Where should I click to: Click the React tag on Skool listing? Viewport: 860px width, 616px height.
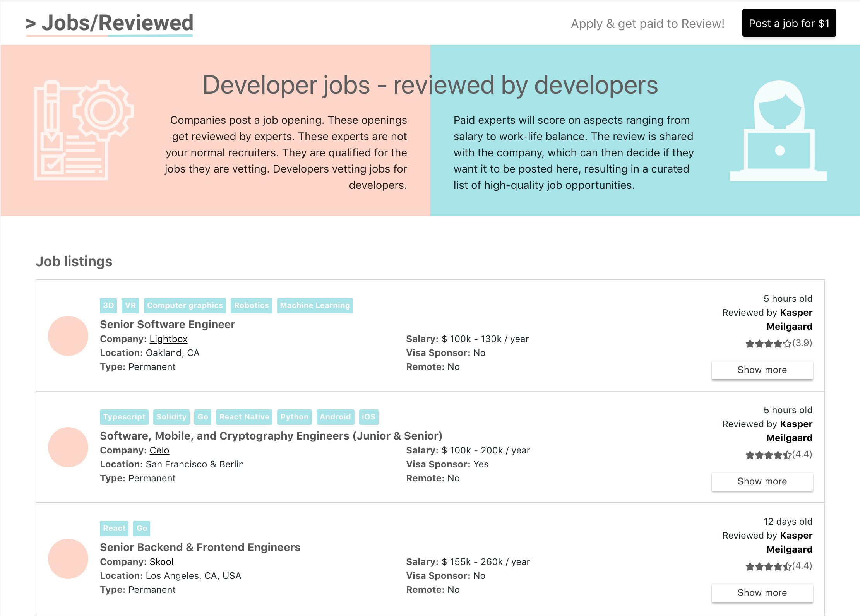click(x=114, y=528)
